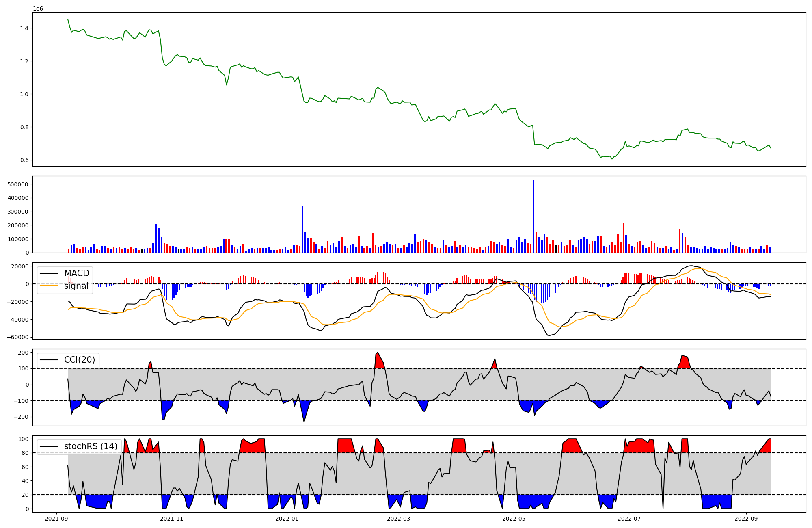Click the 2022-07 x-axis date label

coord(629,519)
